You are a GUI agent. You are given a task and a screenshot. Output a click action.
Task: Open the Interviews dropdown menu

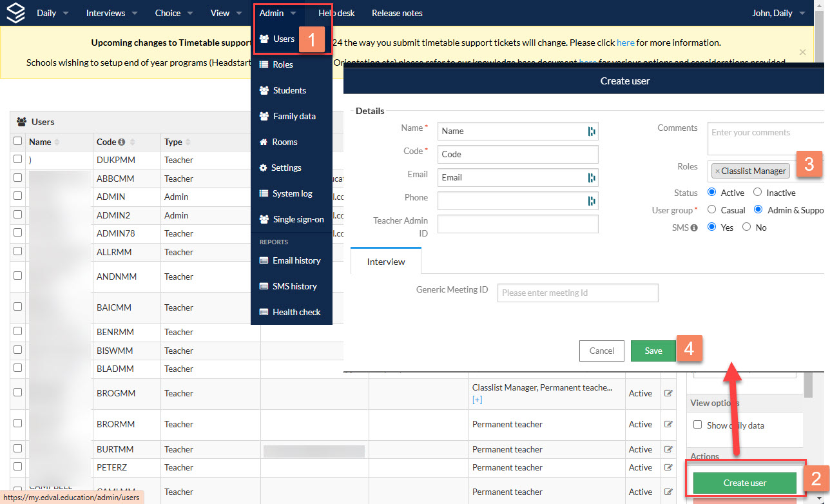(111, 13)
